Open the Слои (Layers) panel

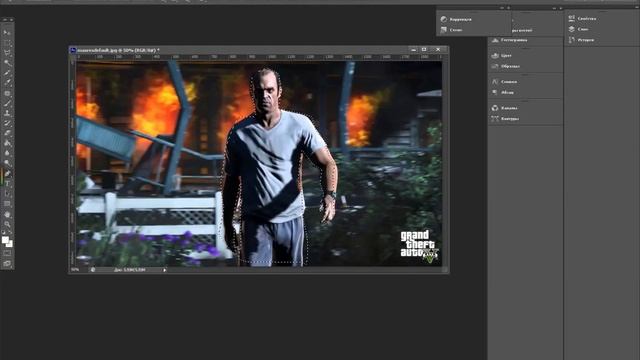tap(578, 29)
